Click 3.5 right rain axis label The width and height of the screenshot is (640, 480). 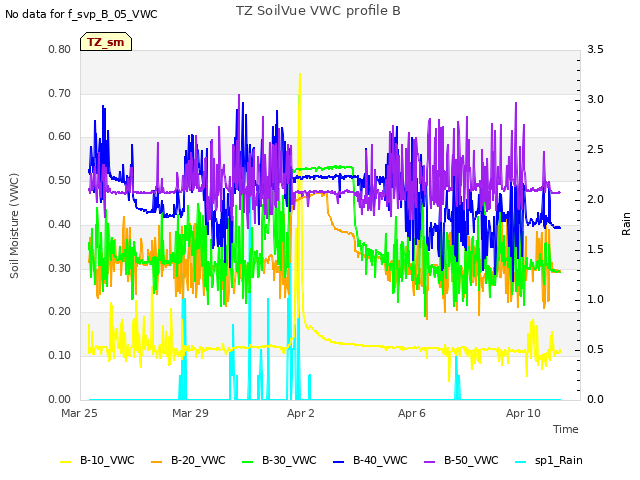point(595,49)
